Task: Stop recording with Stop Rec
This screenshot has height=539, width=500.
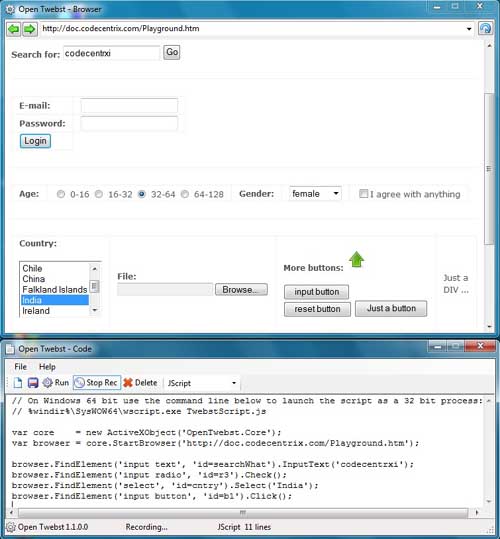Action: (x=97, y=383)
